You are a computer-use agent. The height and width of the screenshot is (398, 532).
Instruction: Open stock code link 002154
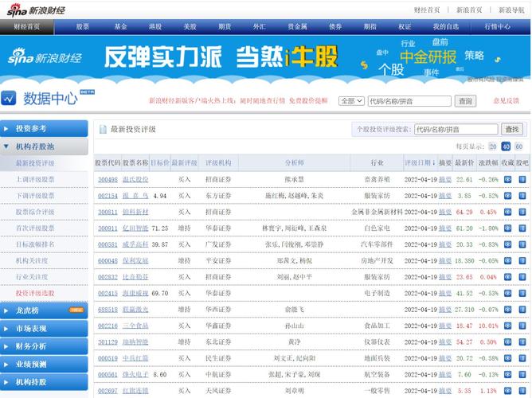click(108, 196)
